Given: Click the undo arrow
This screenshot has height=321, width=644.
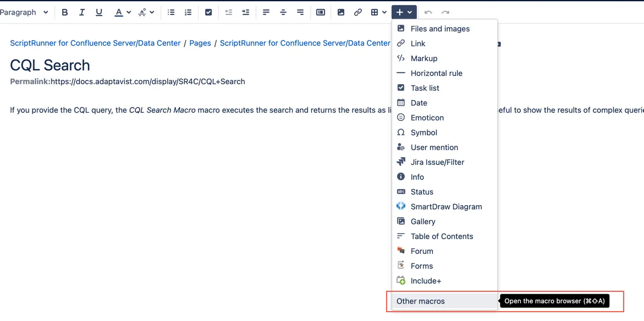Looking at the screenshot, I should [428, 12].
